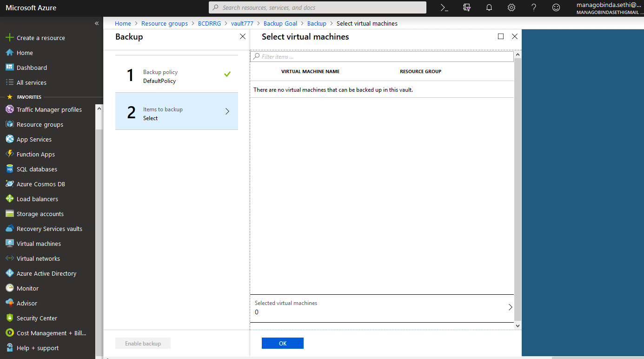Click the SQL databases icon
The width and height of the screenshot is (644, 359).
click(9, 169)
